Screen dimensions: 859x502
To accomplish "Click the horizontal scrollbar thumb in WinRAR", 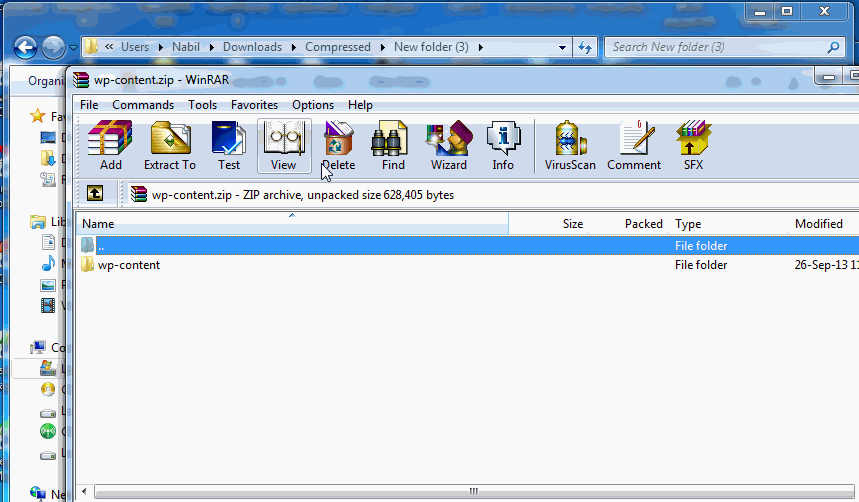I will [474, 491].
